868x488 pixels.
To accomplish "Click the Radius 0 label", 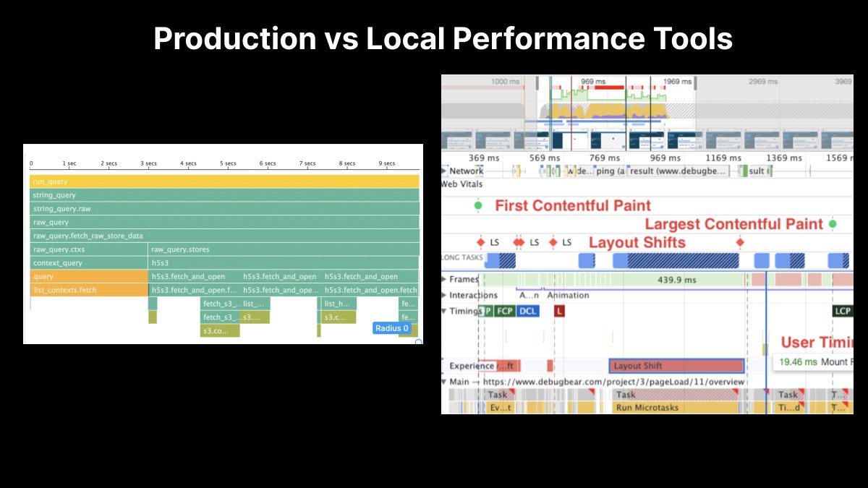I will (392, 328).
